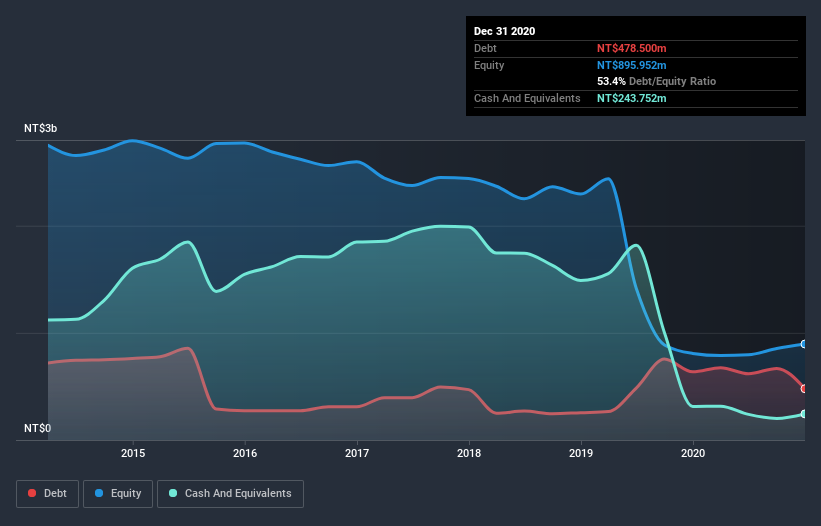Click the Dec 31 2020 tooltip date

504,31
